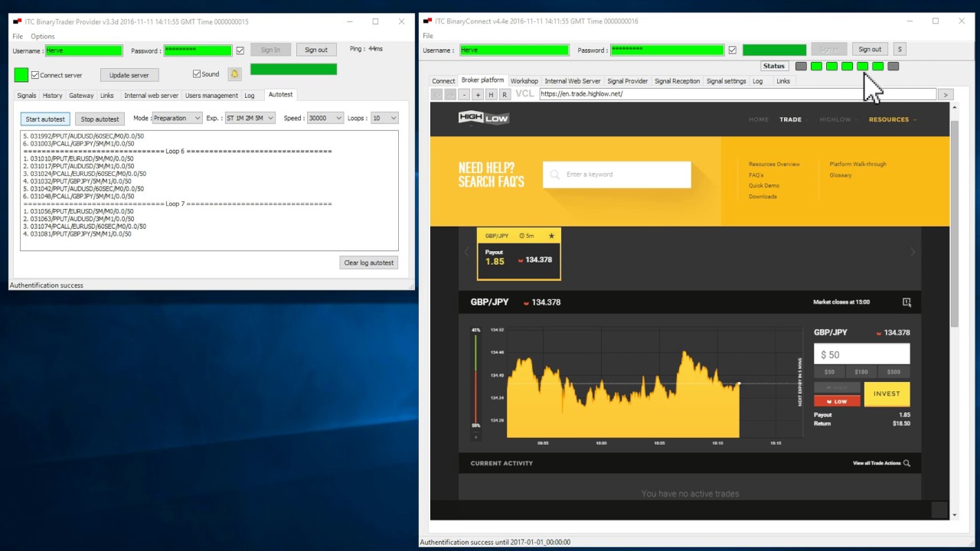This screenshot has height=551, width=980.
Task: Click the R reload button in browser bar
Action: [x=504, y=94]
